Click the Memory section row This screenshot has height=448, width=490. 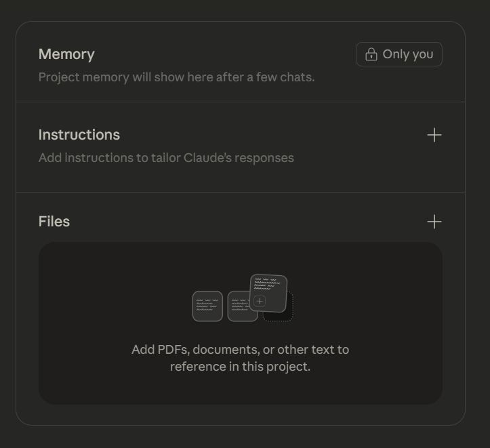tap(241, 62)
